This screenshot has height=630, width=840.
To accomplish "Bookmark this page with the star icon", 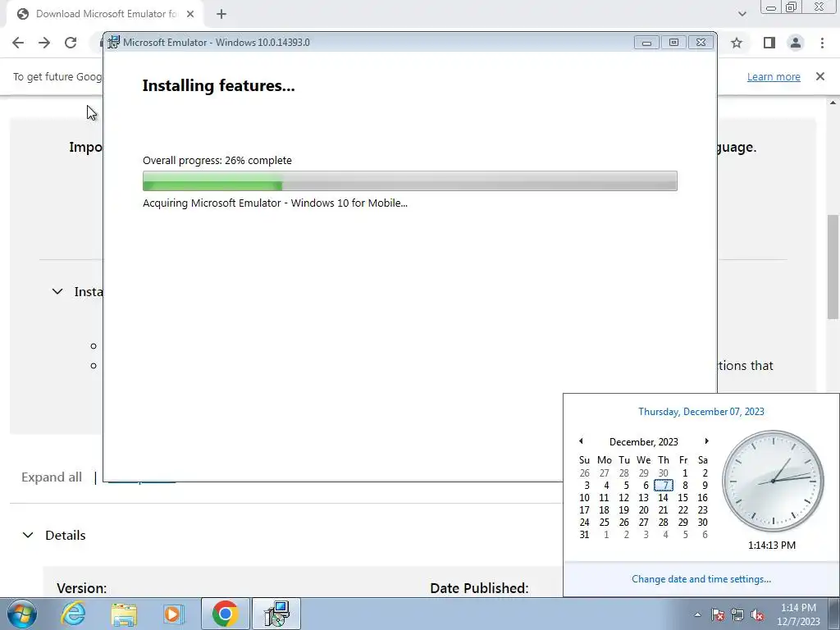I will click(x=737, y=43).
